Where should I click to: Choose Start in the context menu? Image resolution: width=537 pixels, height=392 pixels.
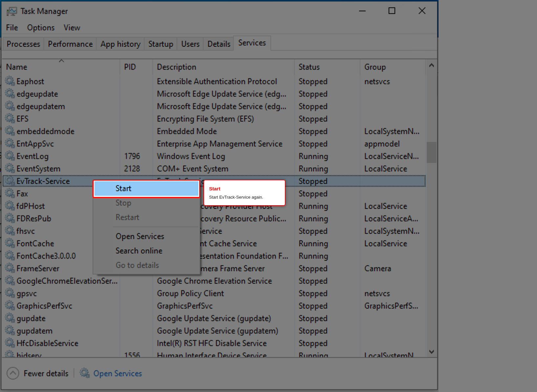point(146,188)
